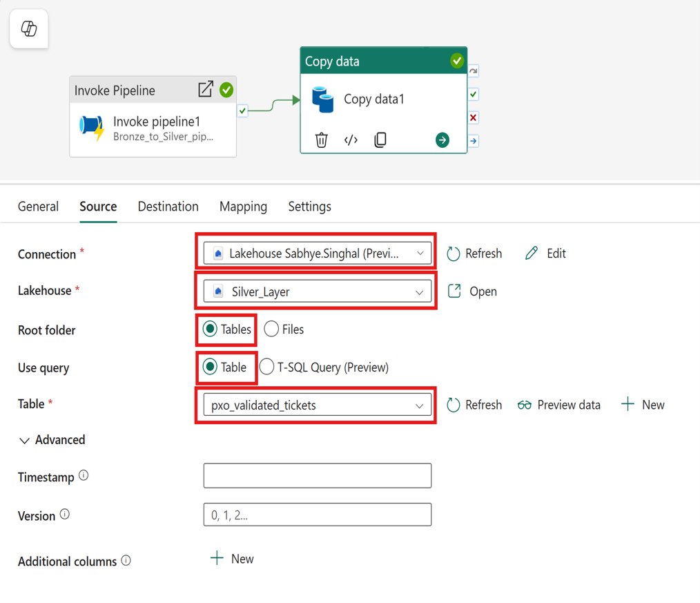
Task: Click Copy data green arrow icon
Action: (x=443, y=140)
